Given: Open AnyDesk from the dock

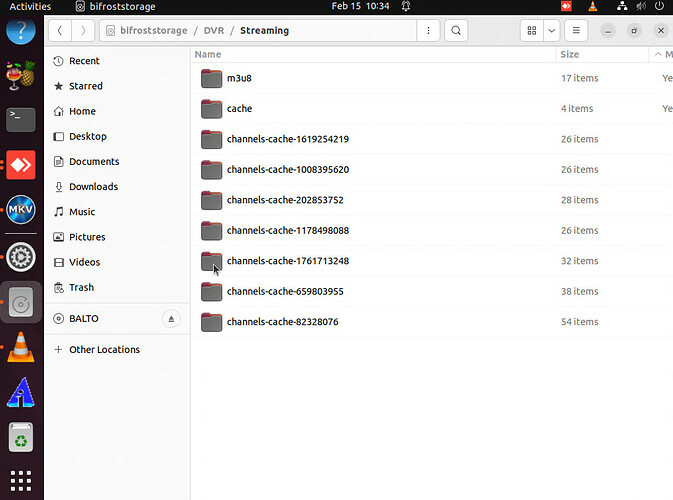Looking at the screenshot, I should click(x=21, y=164).
